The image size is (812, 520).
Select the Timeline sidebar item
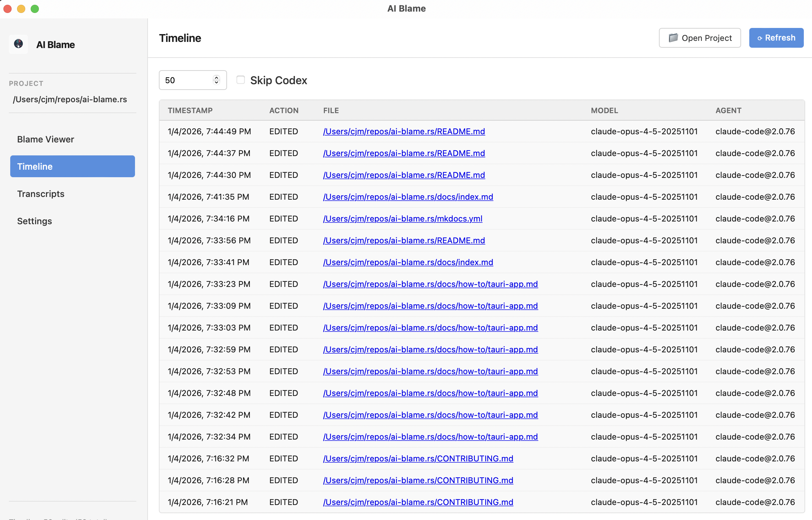pos(35,166)
